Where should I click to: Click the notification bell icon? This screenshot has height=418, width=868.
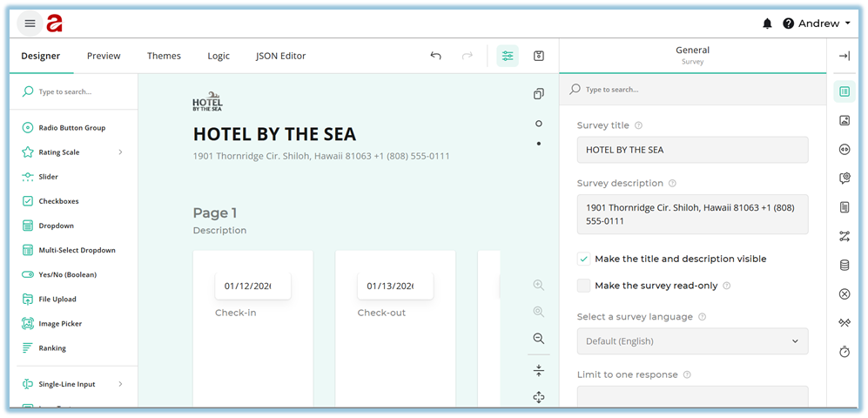tap(767, 24)
